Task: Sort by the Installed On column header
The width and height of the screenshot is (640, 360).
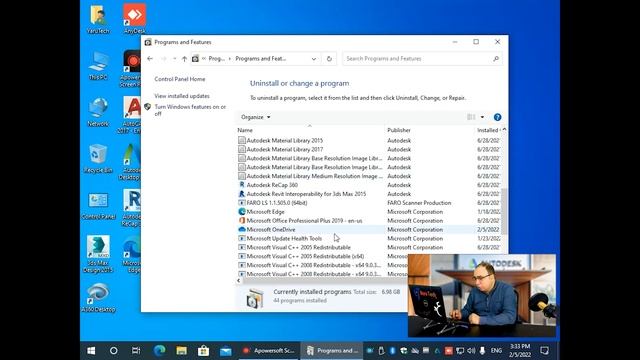Action: pyautogui.click(x=488, y=130)
